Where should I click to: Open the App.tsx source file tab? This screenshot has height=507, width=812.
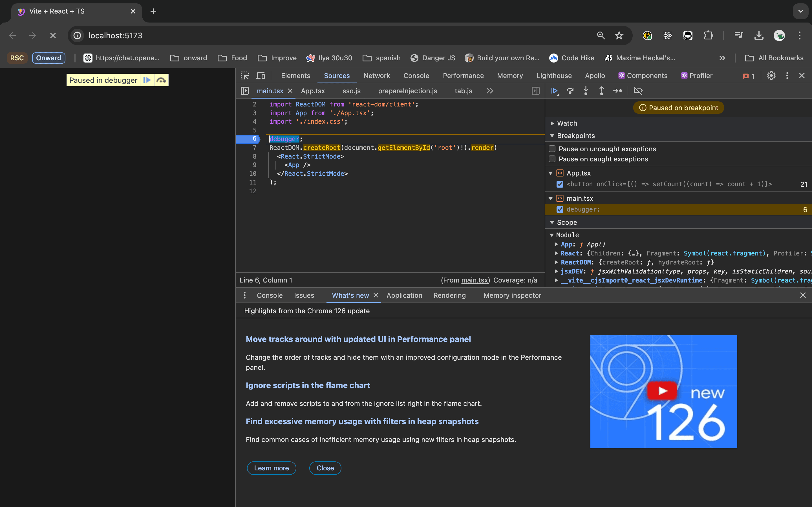(x=313, y=91)
